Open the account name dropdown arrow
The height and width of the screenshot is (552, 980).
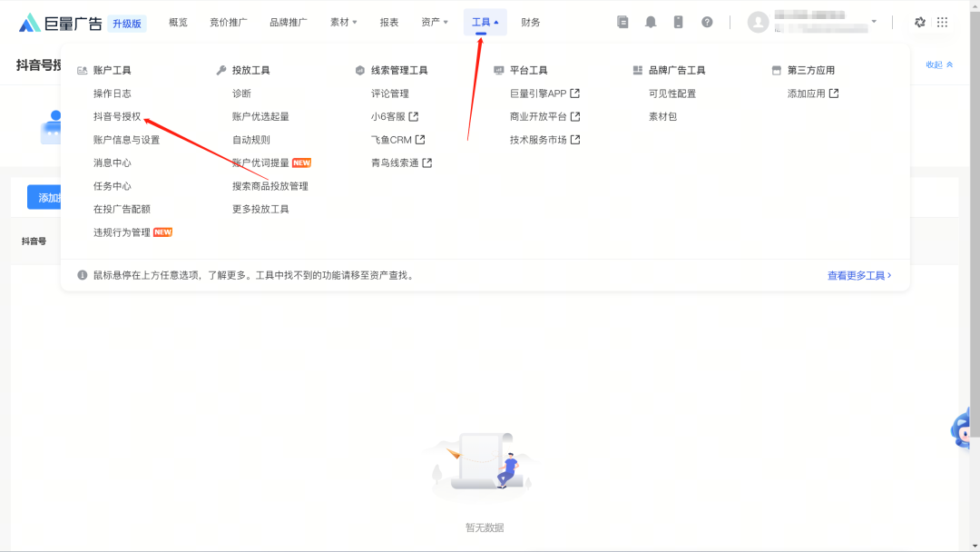pos(874,22)
